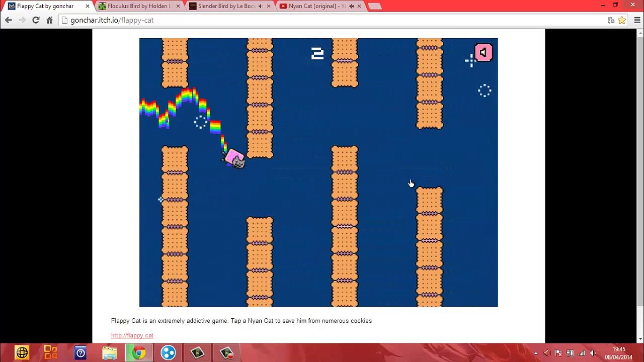
Task: Switch to the Floculus Bird tab
Action: [139, 6]
